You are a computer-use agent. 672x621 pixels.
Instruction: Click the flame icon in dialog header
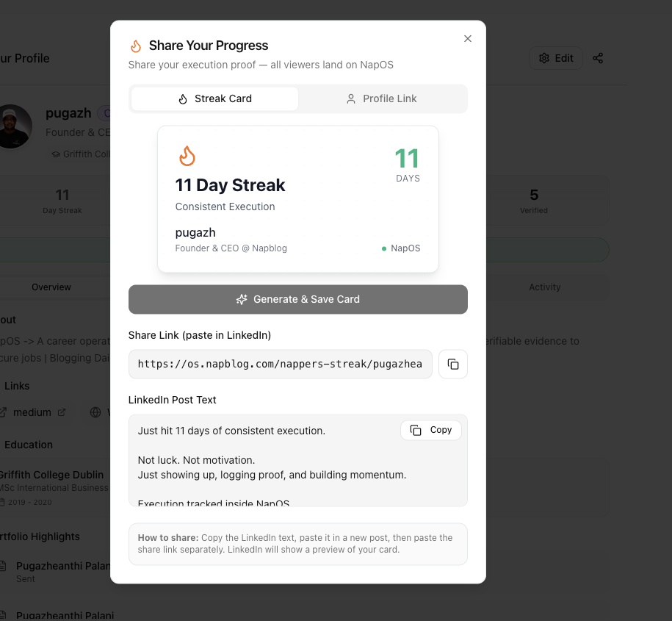(x=135, y=46)
